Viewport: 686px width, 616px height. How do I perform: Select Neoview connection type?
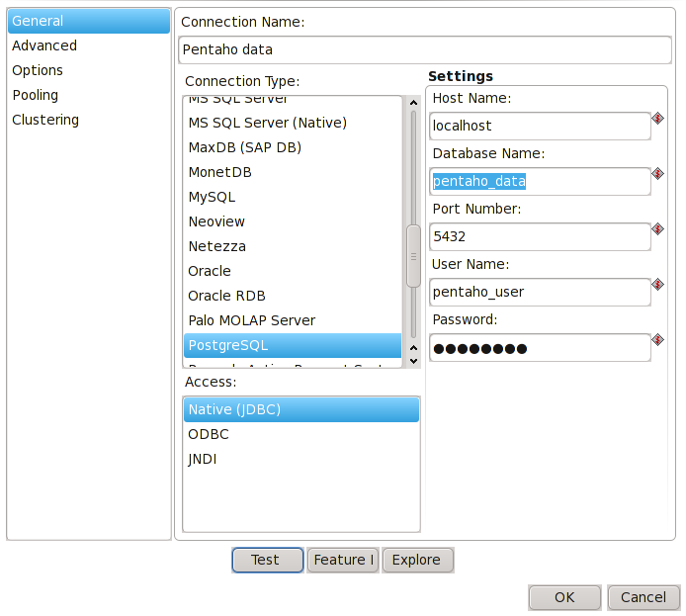[293, 221]
